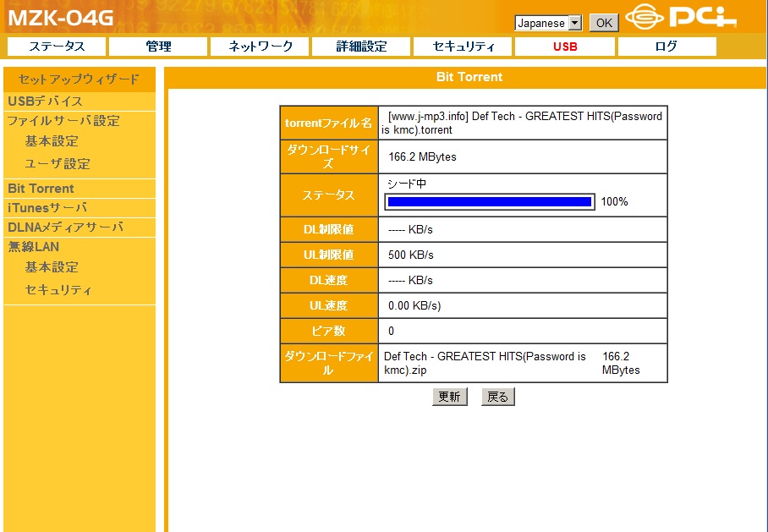Click the PCi logo icon

click(x=681, y=16)
